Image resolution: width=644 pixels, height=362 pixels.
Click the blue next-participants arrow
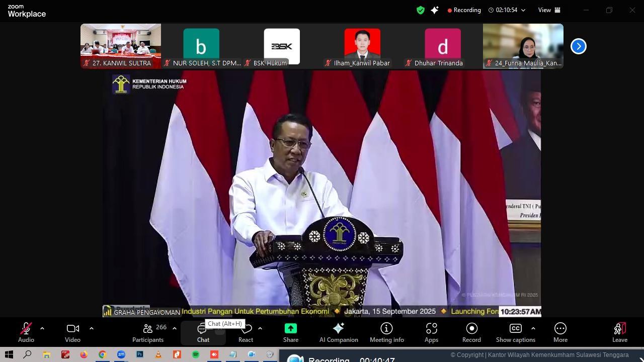pos(578,46)
